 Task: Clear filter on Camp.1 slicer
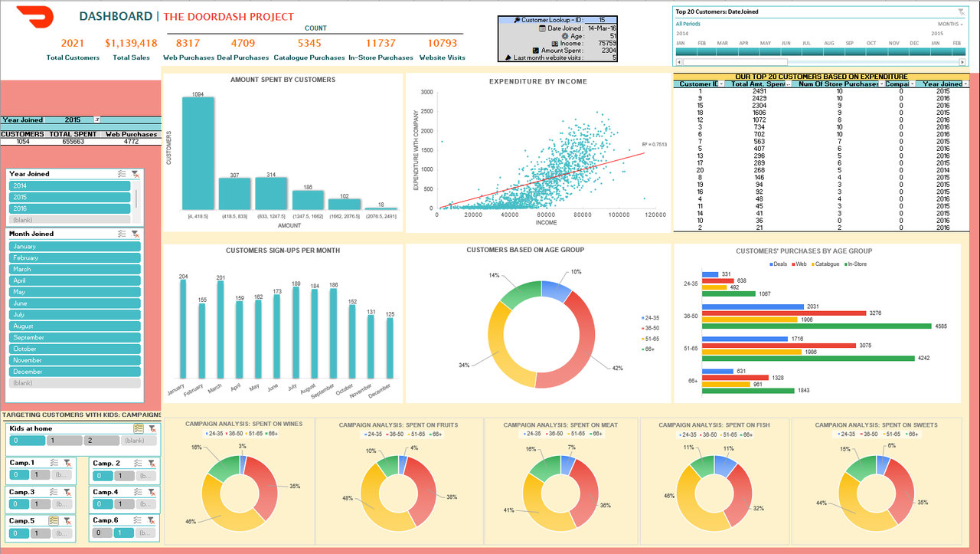pos(67,463)
